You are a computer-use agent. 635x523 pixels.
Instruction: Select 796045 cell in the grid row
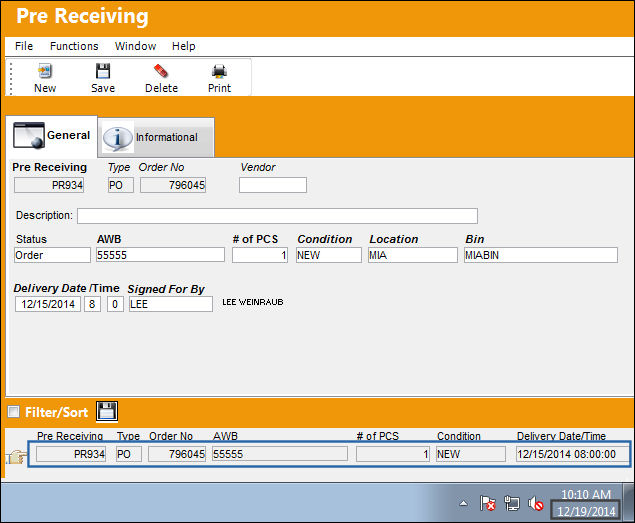[177, 454]
